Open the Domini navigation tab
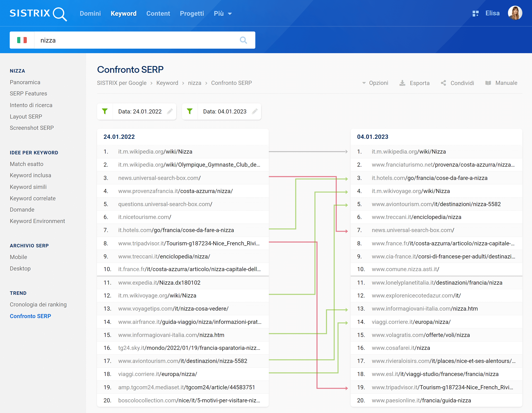Screen dimensions: 532x413 [90, 14]
